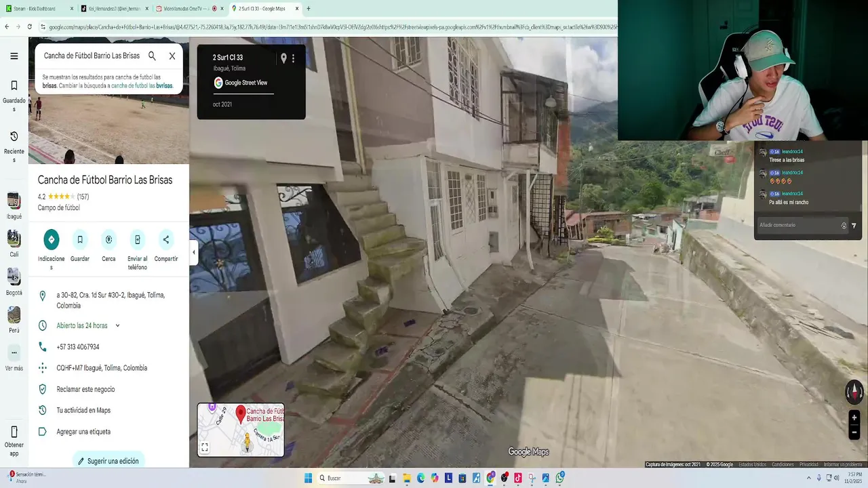868x488 pixels.
Task: Switch to the Kei_Hernandez TikTok tab
Action: [114, 9]
